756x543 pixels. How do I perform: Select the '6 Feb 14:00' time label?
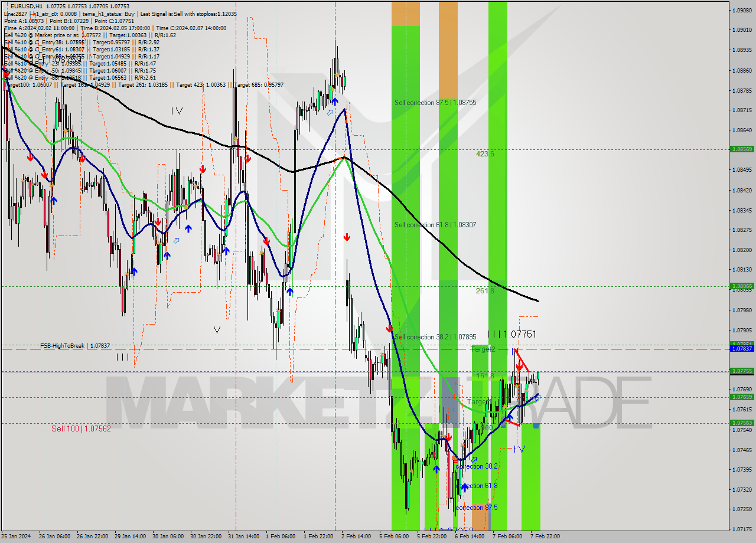tap(470, 537)
